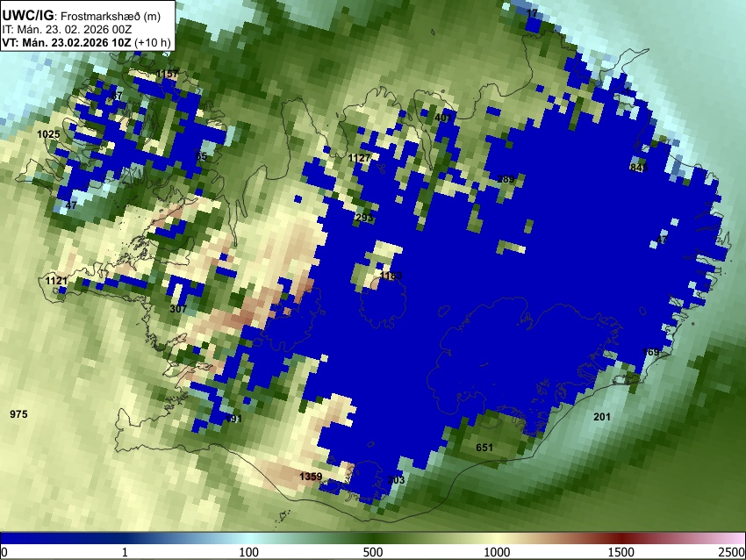Click the valid time line 'VT: Mán. 23.02.2026 10Z'
Viewport: 746px width, 560px height.
pyautogui.click(x=66, y=42)
